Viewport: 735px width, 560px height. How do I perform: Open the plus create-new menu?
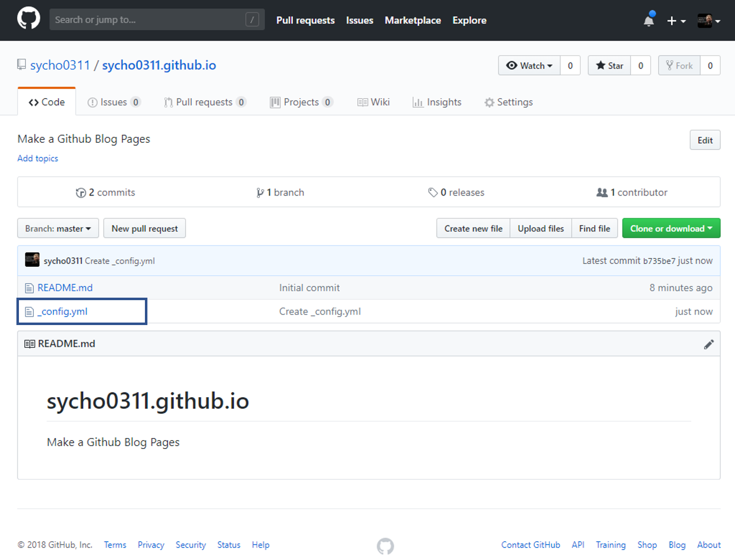click(676, 20)
